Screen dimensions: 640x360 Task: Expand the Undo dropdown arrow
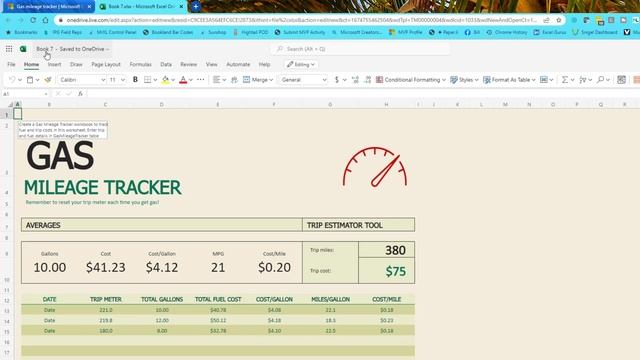tap(20, 80)
